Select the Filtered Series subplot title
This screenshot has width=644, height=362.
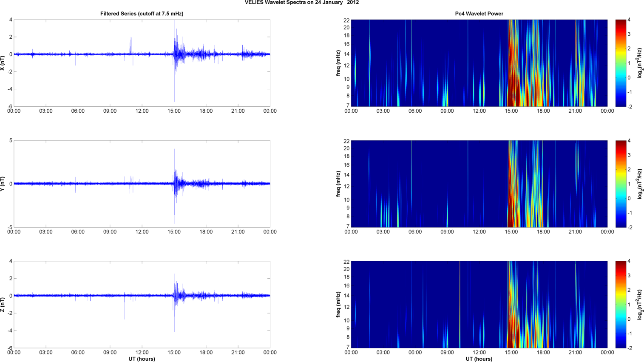tap(142, 14)
